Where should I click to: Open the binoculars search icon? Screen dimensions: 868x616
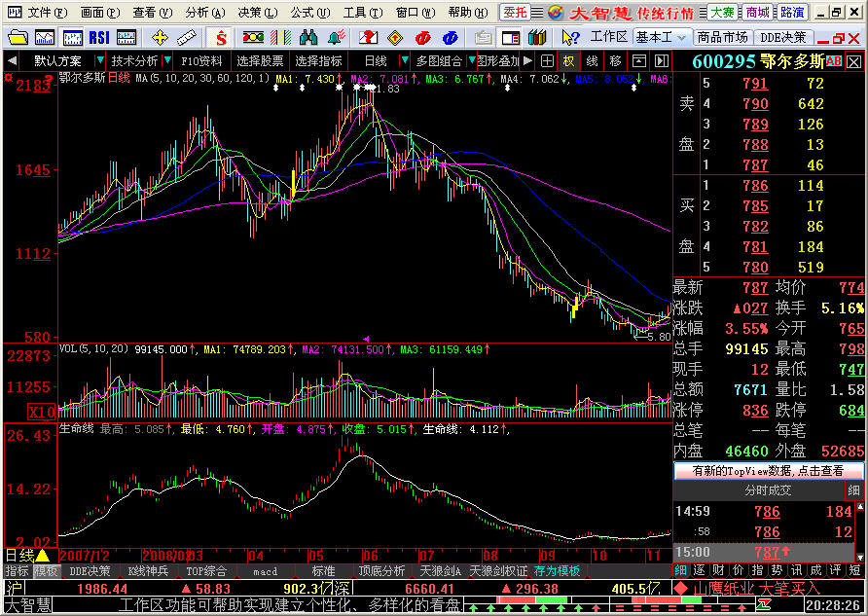tap(308, 38)
